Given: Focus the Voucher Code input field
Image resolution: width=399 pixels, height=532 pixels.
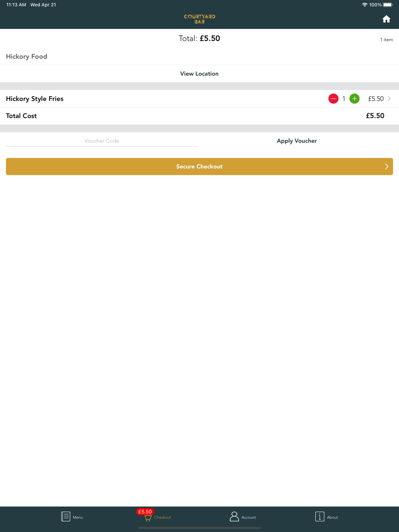Looking at the screenshot, I should (x=102, y=141).
